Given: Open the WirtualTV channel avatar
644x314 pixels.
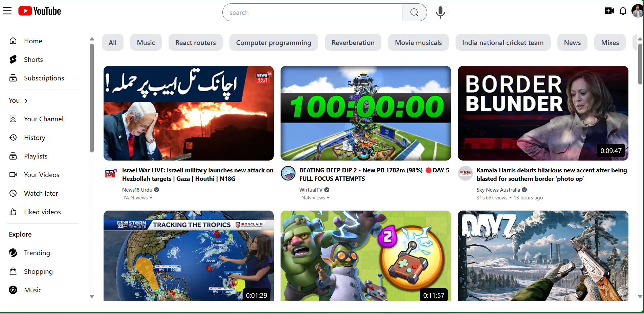Looking at the screenshot, I should pos(288,173).
